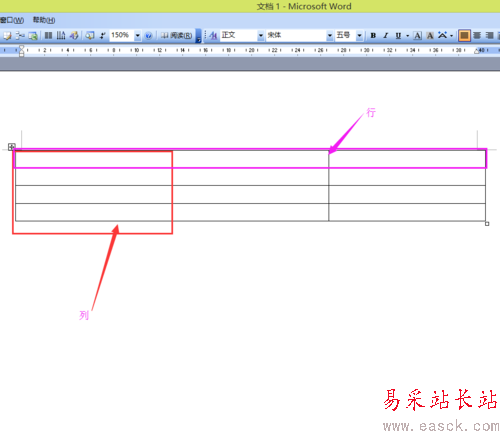
Task: Click the Character Scaling icon
Action: 442,35
